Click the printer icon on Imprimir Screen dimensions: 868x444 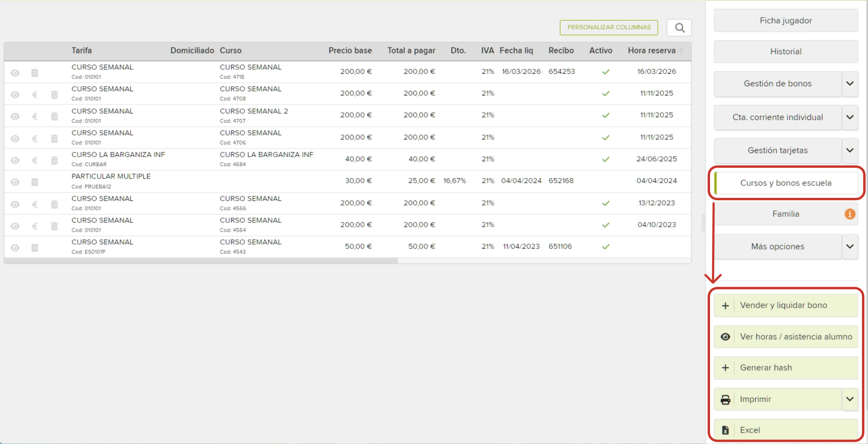pyautogui.click(x=725, y=400)
